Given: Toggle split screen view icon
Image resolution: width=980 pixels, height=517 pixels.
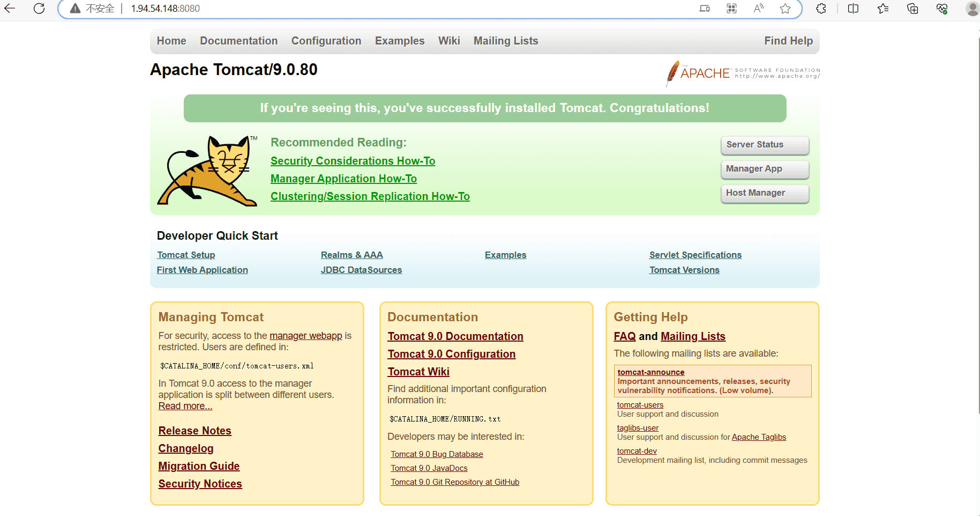Looking at the screenshot, I should tap(853, 9).
